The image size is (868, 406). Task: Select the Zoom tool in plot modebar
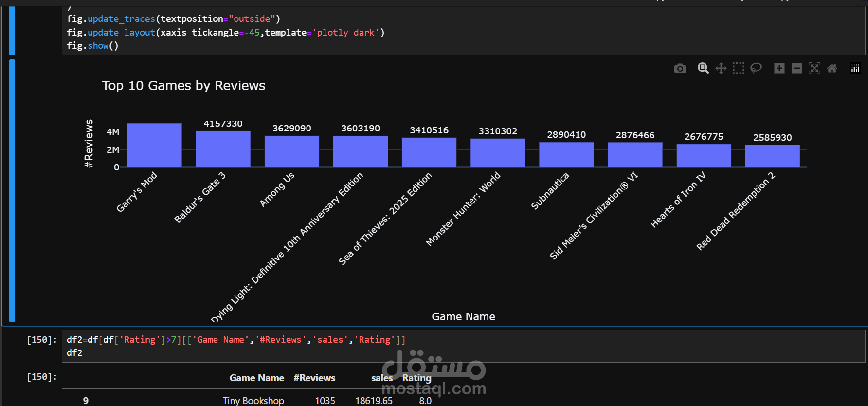click(x=703, y=68)
